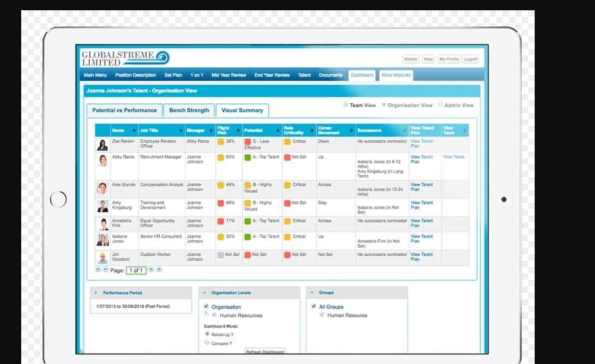The width and height of the screenshot is (595, 364).
Task: Go to the previous results page
Action: pyautogui.click(x=105, y=270)
